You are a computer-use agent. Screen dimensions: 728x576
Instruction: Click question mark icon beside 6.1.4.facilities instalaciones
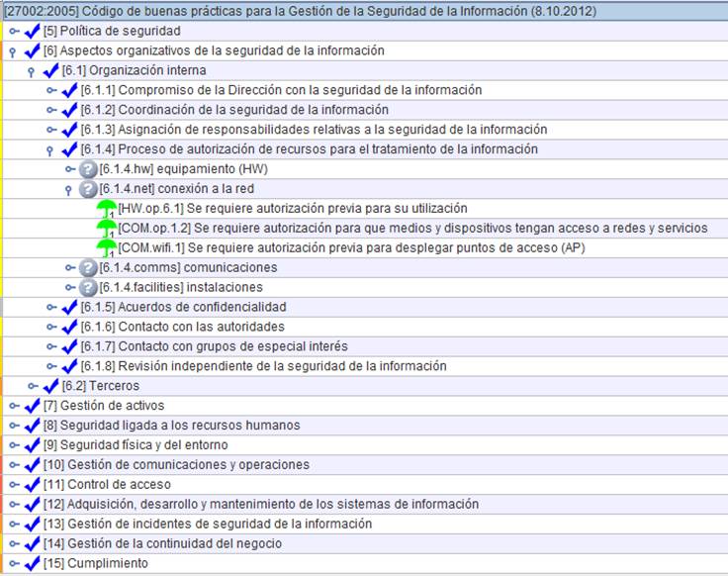click(88, 287)
